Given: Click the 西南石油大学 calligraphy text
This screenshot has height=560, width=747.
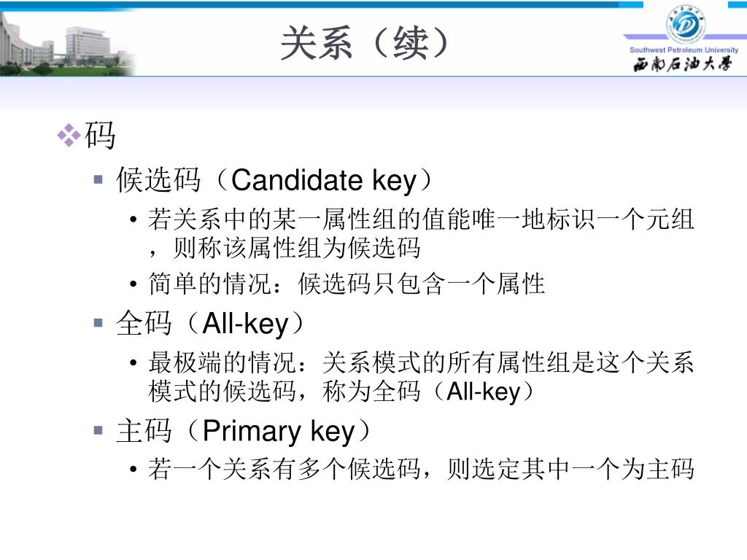Looking at the screenshot, I should [682, 63].
